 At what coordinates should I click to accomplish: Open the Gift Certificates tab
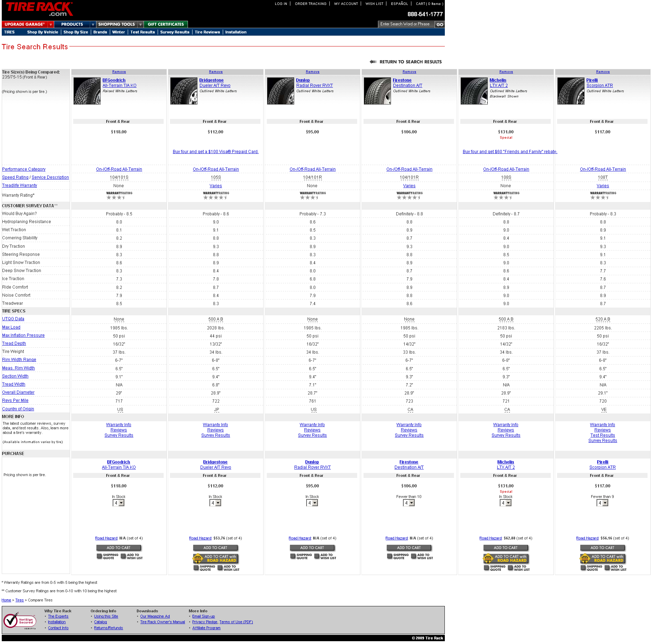166,24
